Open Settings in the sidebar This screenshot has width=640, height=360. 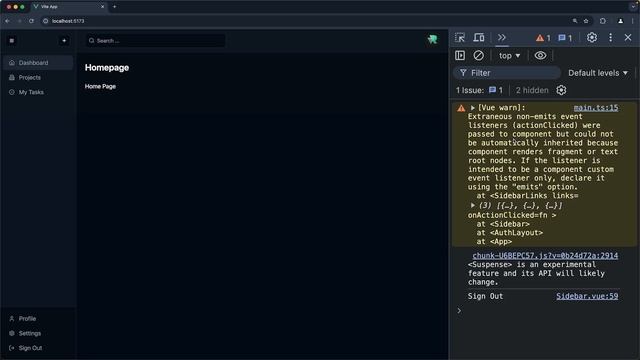38,333
